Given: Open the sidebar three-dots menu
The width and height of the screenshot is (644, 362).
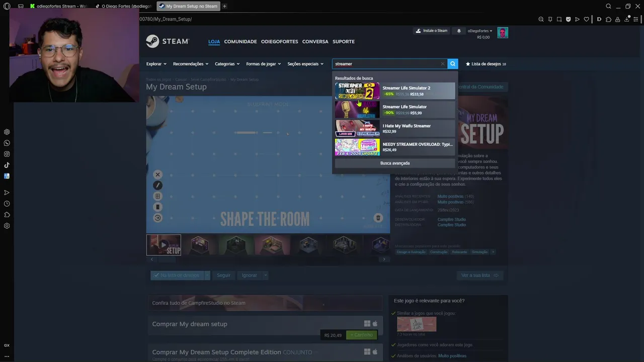Looking at the screenshot, I should 7,356.
